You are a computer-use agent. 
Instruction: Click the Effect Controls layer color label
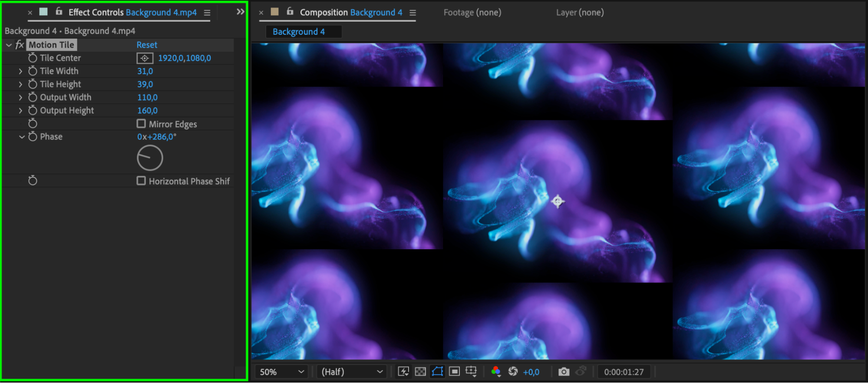(43, 12)
